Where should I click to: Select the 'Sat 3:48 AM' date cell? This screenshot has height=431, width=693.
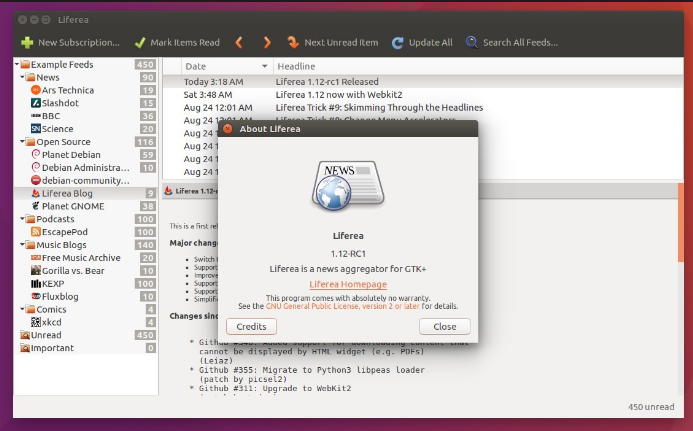coord(208,95)
